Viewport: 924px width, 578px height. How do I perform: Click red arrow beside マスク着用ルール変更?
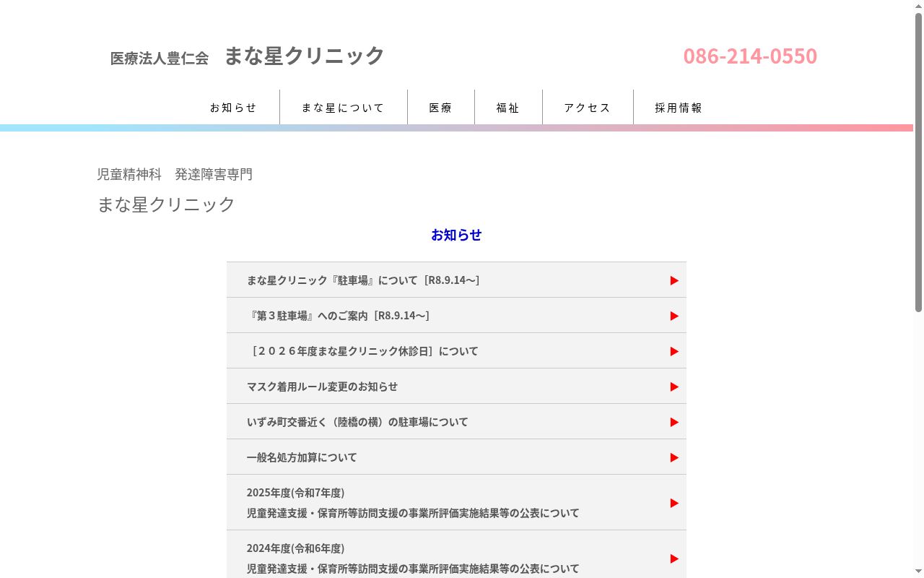pos(674,387)
